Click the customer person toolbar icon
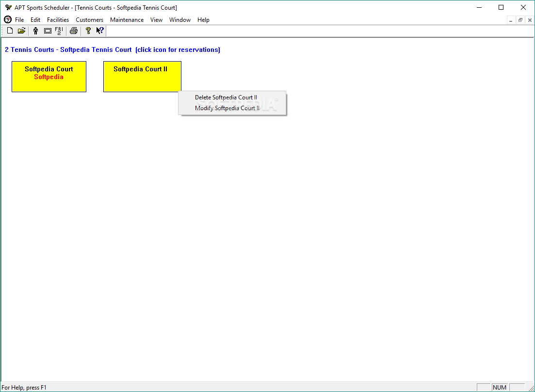The height and width of the screenshot is (392, 535). [x=35, y=31]
